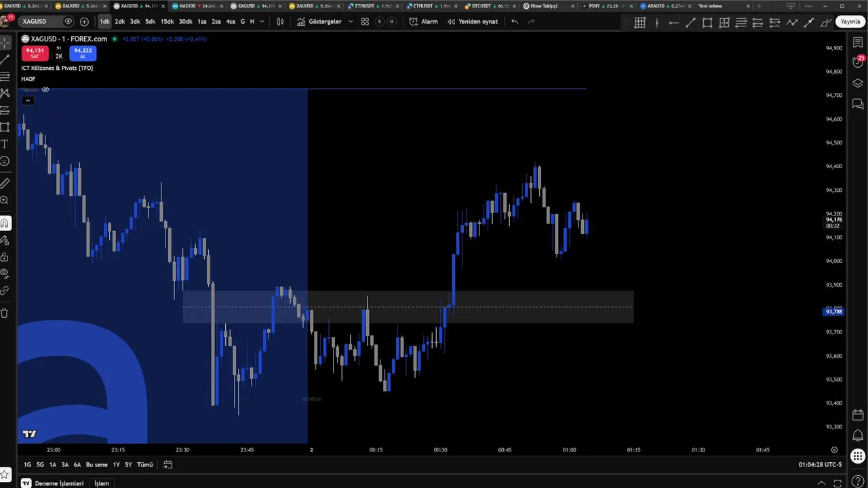Click the redo arrow
The image size is (868, 488).
[x=531, y=22]
